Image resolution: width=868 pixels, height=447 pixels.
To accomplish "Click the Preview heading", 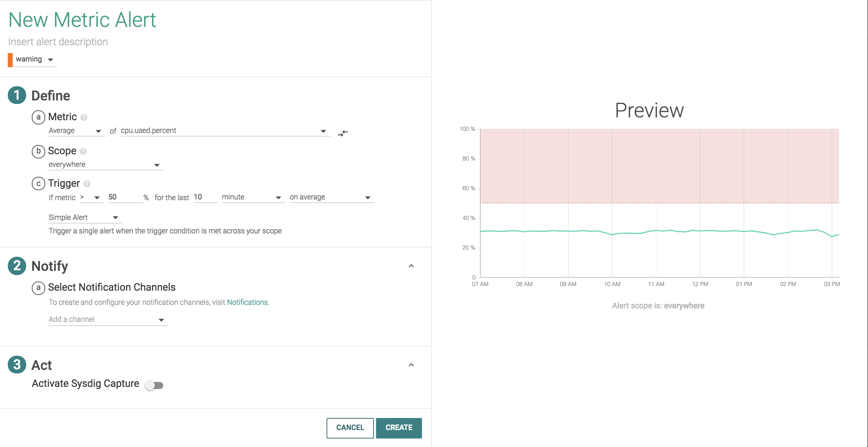I will coord(649,111).
